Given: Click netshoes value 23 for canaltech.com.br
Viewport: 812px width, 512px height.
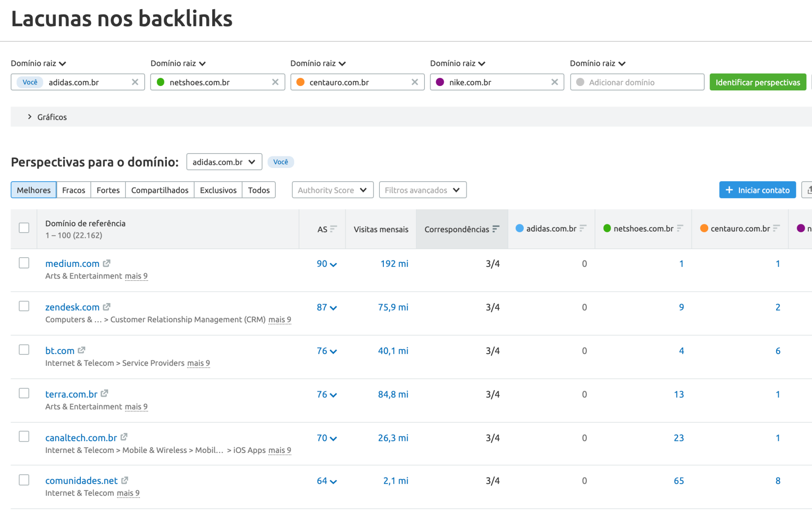Looking at the screenshot, I should point(679,437).
